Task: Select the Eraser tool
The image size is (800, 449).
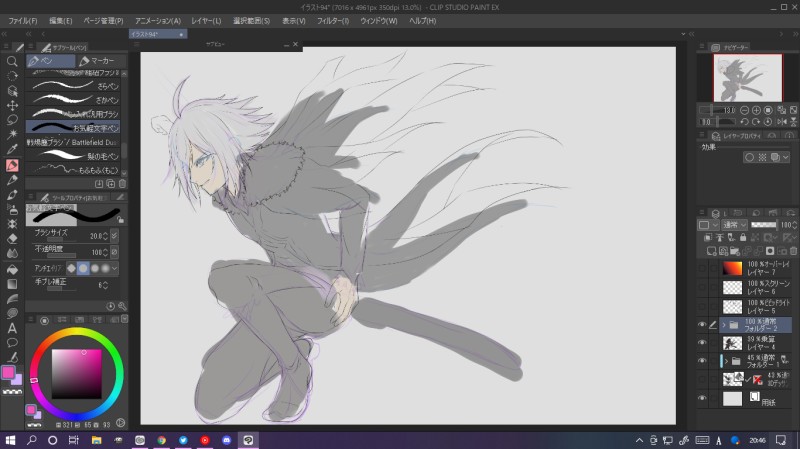Action: [13, 239]
